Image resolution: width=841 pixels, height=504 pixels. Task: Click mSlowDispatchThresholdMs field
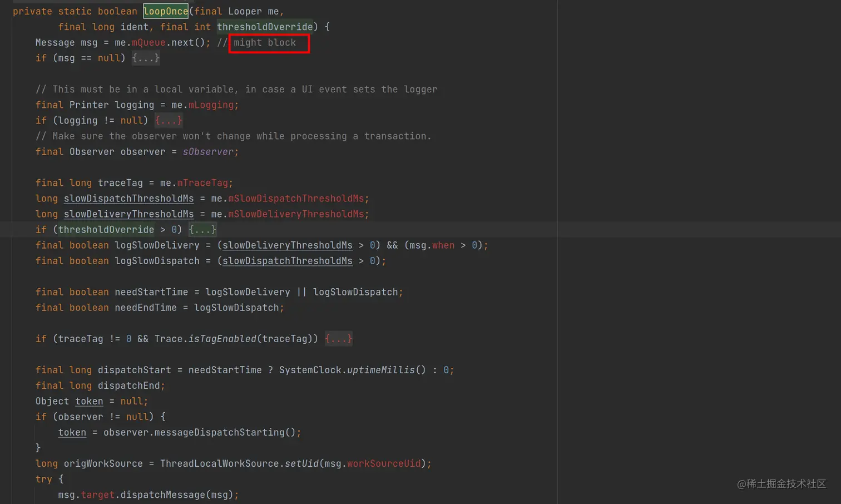296,198
